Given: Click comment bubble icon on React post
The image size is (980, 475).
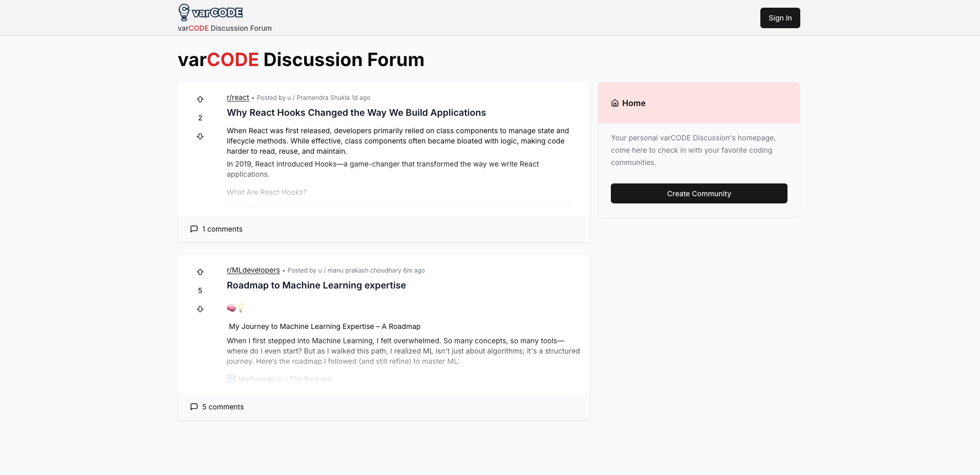Looking at the screenshot, I should (x=194, y=229).
